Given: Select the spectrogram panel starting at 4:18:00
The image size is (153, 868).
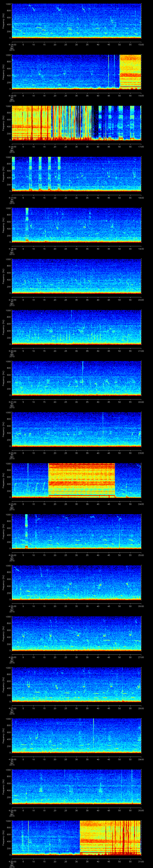Looking at the screenshot, I should point(77,225).
